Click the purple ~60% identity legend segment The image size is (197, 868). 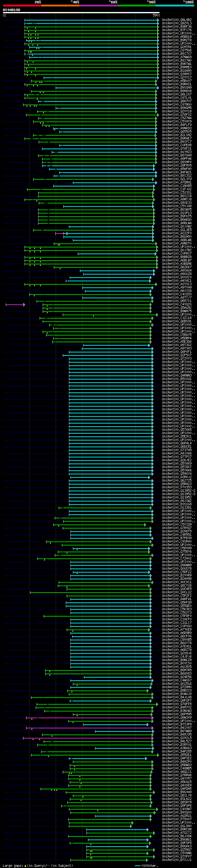click(x=98, y=6)
